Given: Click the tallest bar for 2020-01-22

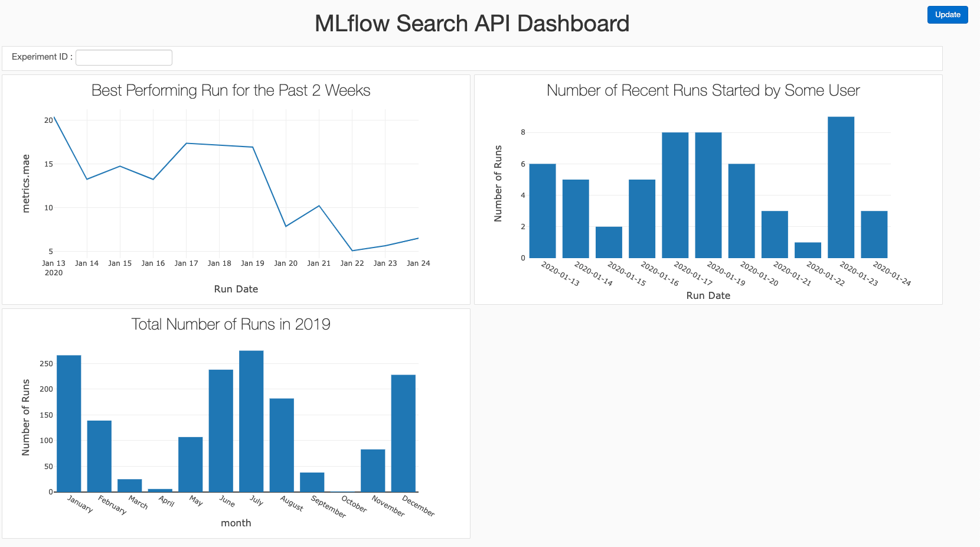Looking at the screenshot, I should coord(841,183).
